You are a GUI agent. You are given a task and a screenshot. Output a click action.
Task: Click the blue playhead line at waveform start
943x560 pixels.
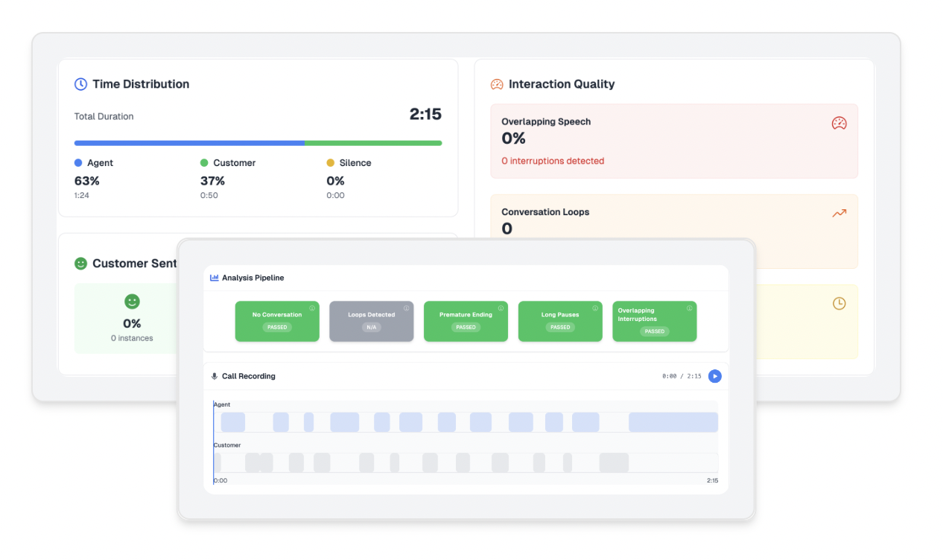(214, 442)
